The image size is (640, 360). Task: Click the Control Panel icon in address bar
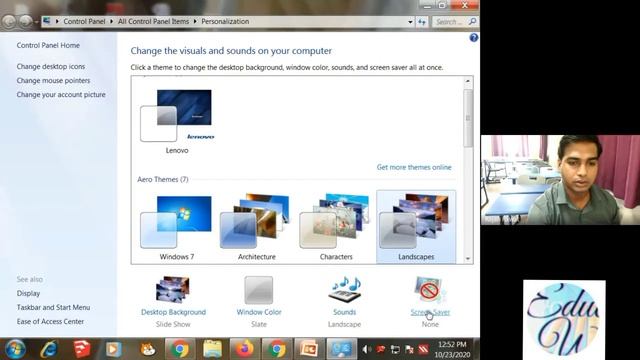coord(47,21)
